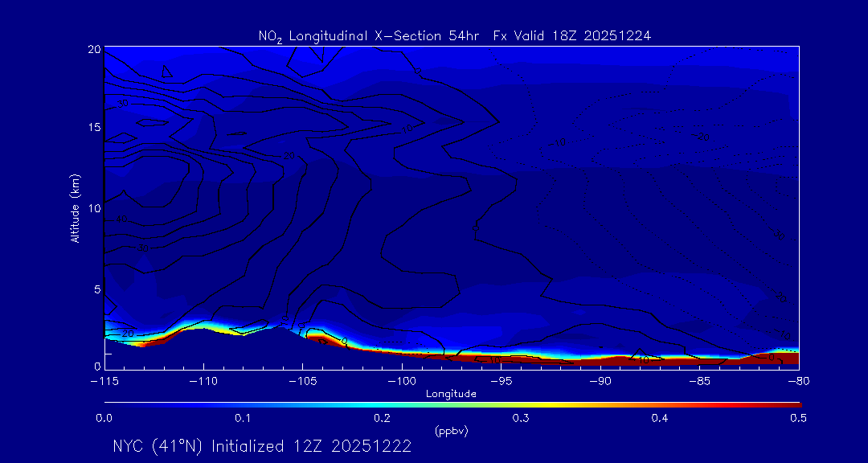Click the Longitude x-axis label
This screenshot has width=868, height=463.
(451, 394)
